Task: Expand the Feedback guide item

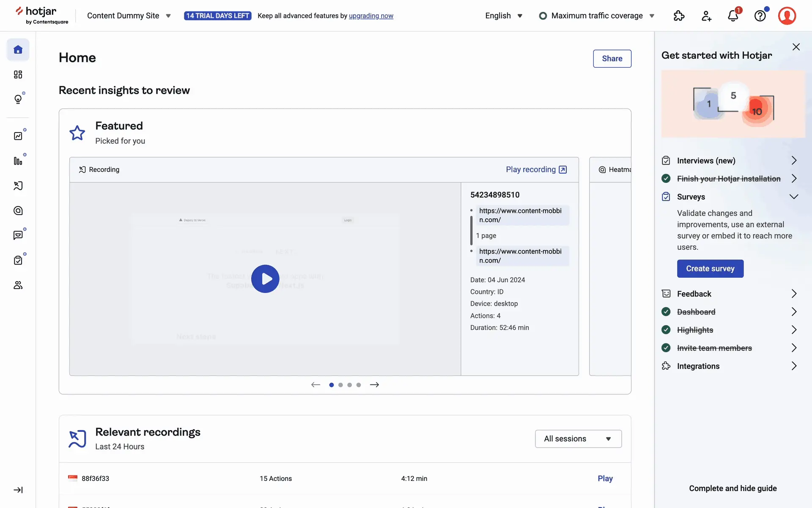Action: pos(793,294)
